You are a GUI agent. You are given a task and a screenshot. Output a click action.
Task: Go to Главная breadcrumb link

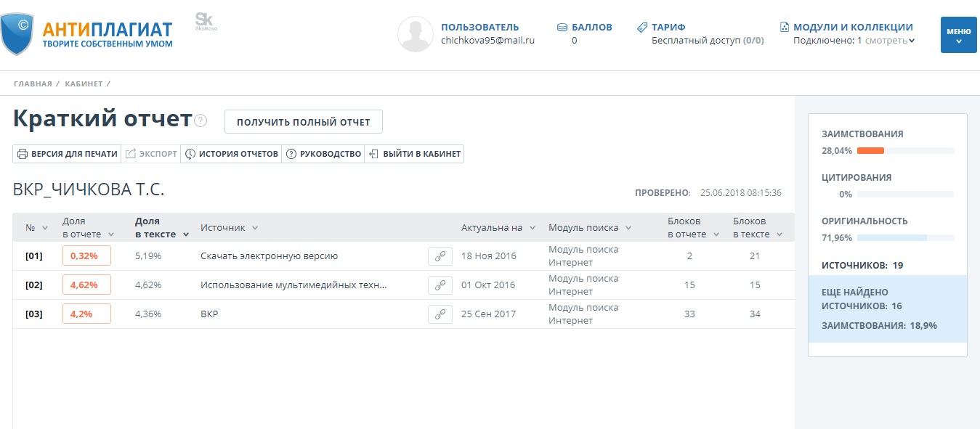tap(33, 84)
